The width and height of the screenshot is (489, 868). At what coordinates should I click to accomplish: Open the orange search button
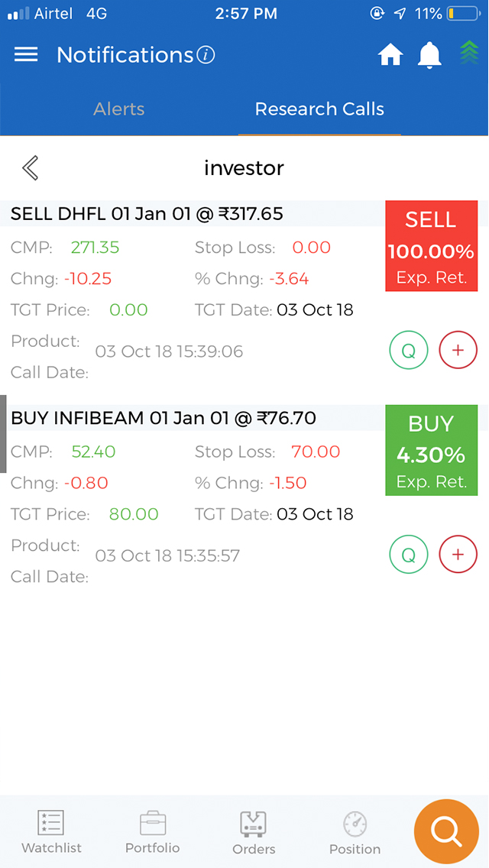coord(446,831)
